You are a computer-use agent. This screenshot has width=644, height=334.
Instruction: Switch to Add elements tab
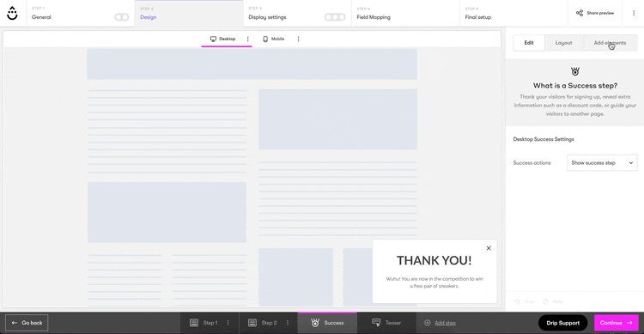pos(610,43)
